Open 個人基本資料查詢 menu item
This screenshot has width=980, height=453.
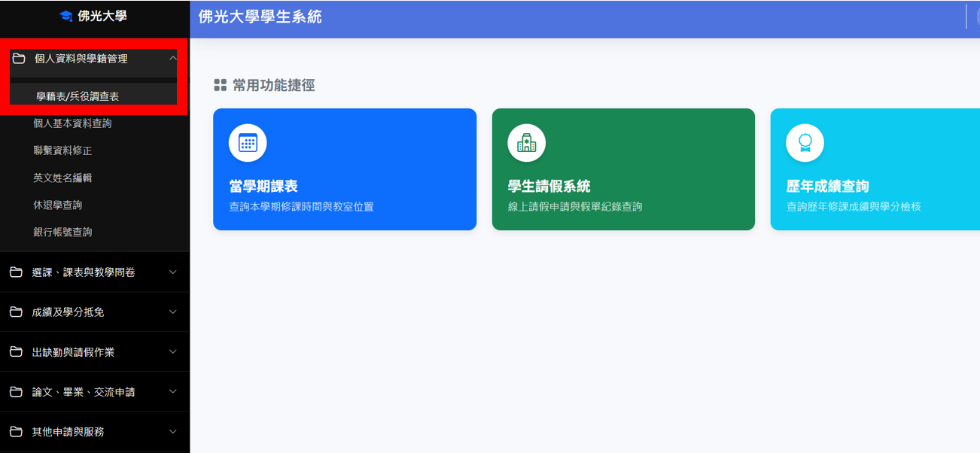point(72,123)
